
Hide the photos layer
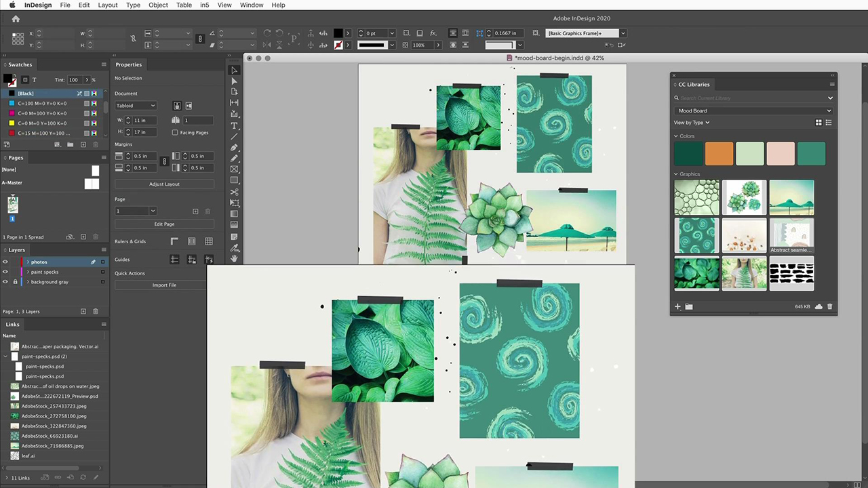pyautogui.click(x=5, y=262)
